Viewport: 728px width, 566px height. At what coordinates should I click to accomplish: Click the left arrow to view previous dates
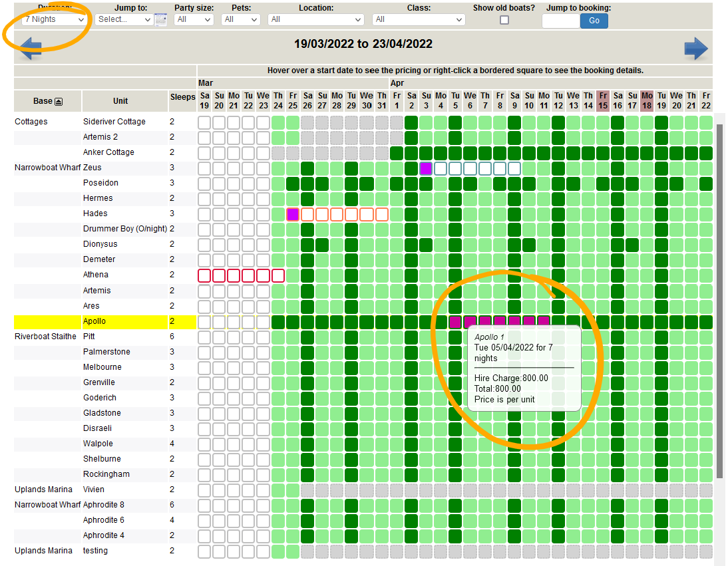click(x=31, y=47)
